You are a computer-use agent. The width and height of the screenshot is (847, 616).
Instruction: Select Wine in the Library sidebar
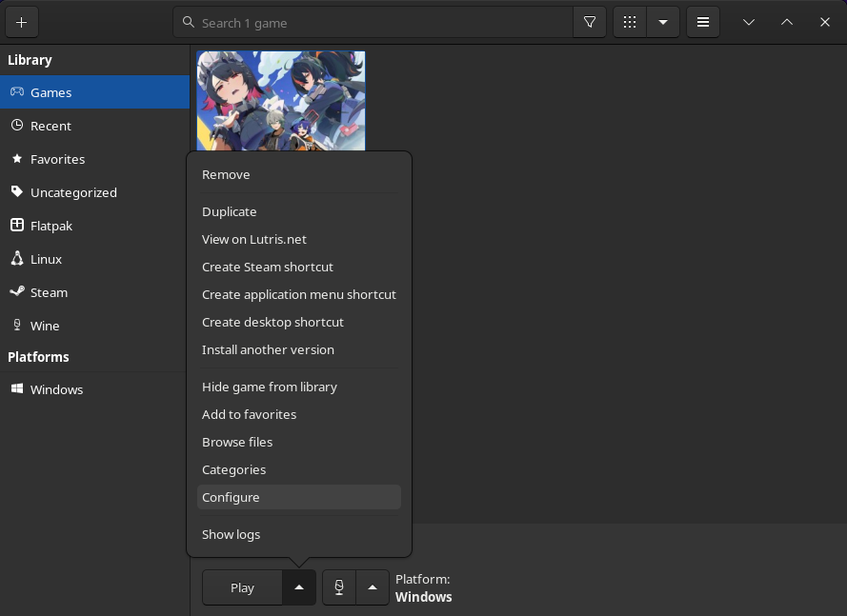click(45, 325)
